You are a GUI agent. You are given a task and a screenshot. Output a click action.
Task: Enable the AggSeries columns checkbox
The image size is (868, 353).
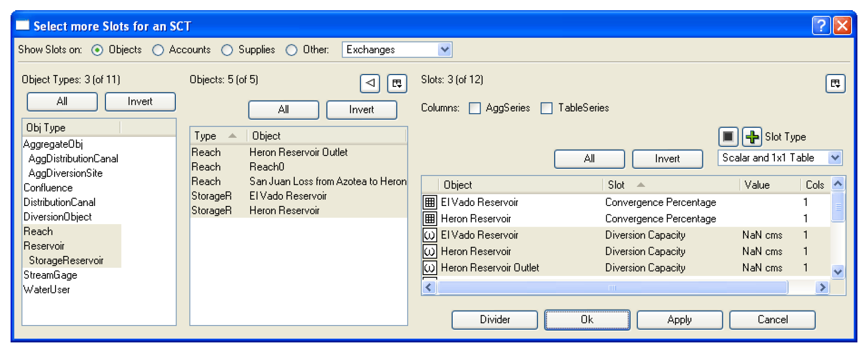pos(475,108)
